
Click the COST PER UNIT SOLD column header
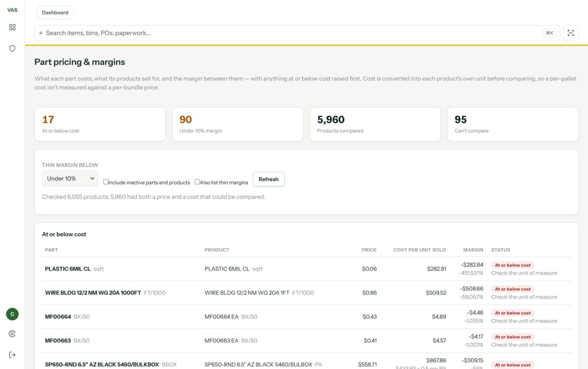point(420,250)
